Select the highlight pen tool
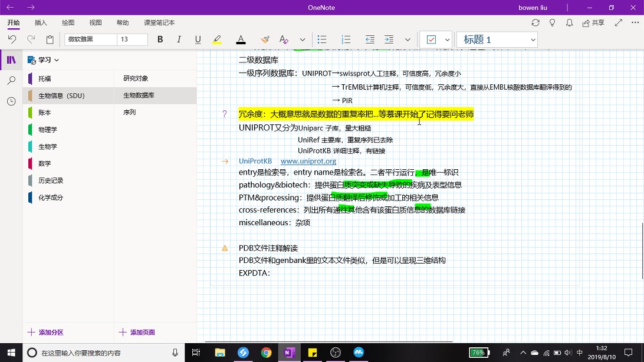644x362 pixels. click(x=217, y=40)
